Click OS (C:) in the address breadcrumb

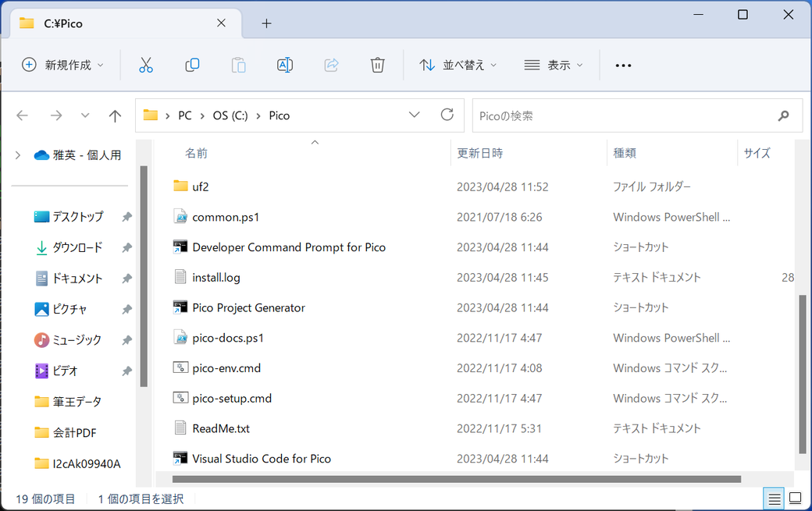pos(230,116)
